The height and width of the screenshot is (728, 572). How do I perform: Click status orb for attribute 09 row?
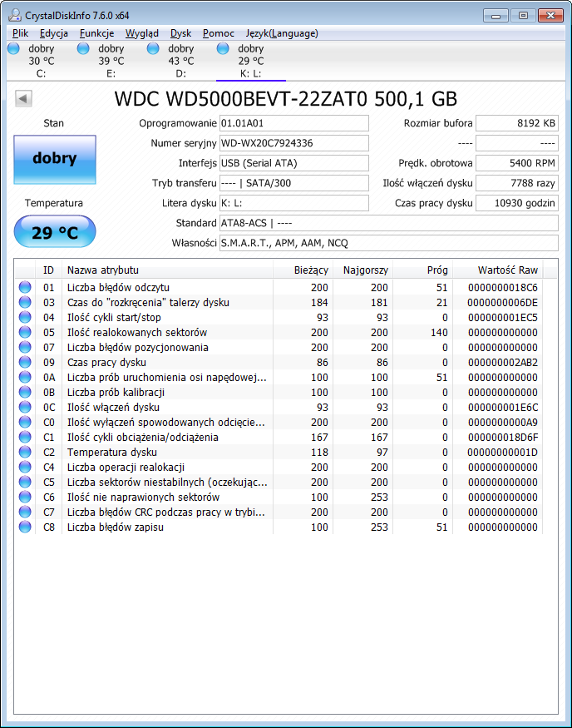[x=25, y=362]
